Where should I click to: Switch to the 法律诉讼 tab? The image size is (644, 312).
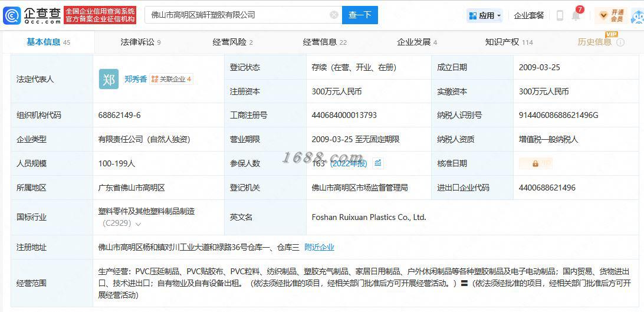click(x=140, y=42)
